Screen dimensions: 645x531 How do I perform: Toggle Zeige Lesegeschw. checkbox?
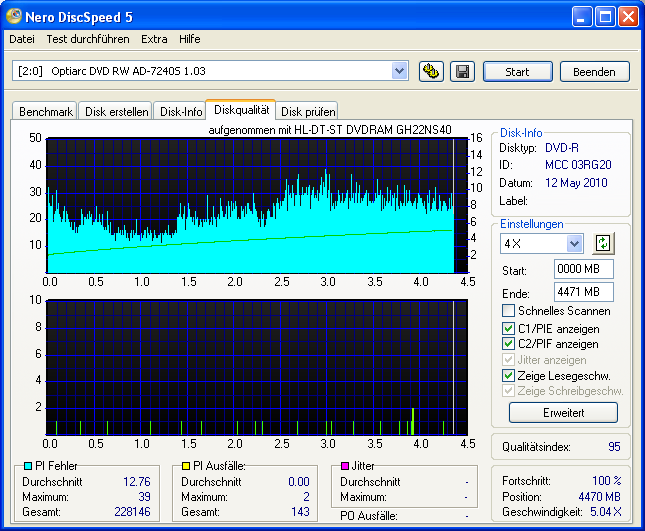tap(508, 375)
